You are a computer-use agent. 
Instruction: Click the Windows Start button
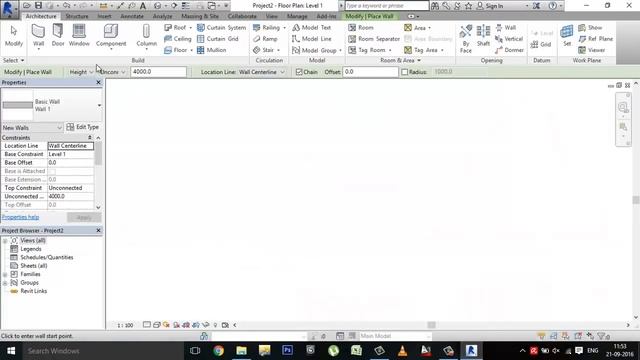11,351
